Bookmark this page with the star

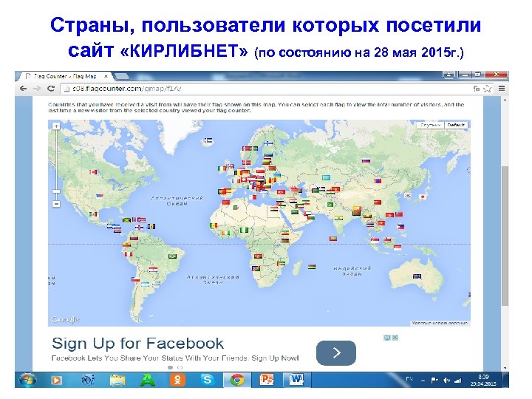[x=487, y=89]
